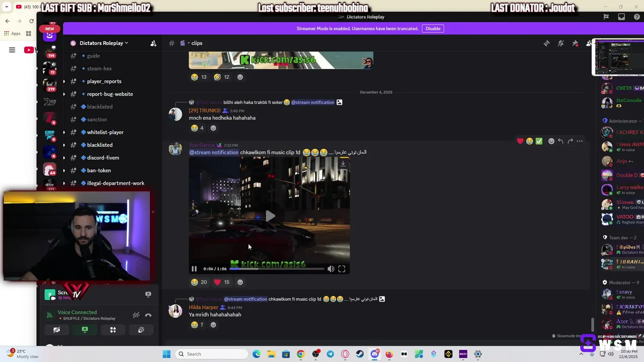The image size is (644, 362).
Task: Disconnect from voice with the hang-up icon
Action: pyautogui.click(x=148, y=315)
